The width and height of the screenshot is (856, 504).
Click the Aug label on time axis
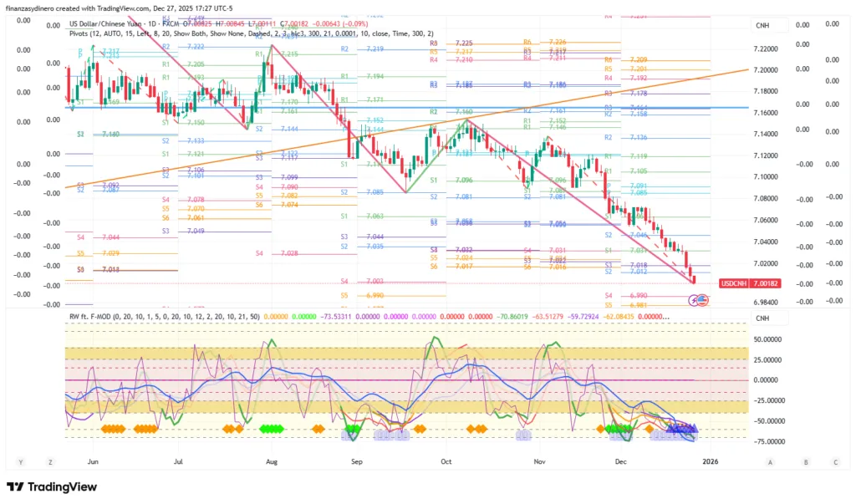click(271, 461)
